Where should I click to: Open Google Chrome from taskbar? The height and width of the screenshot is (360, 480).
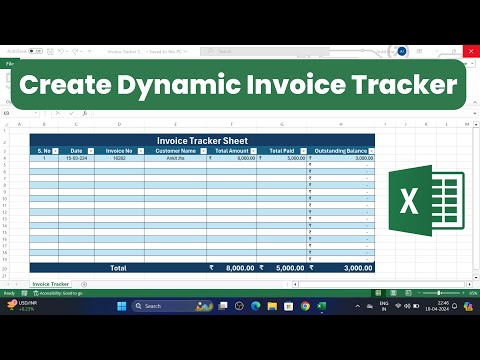point(305,306)
